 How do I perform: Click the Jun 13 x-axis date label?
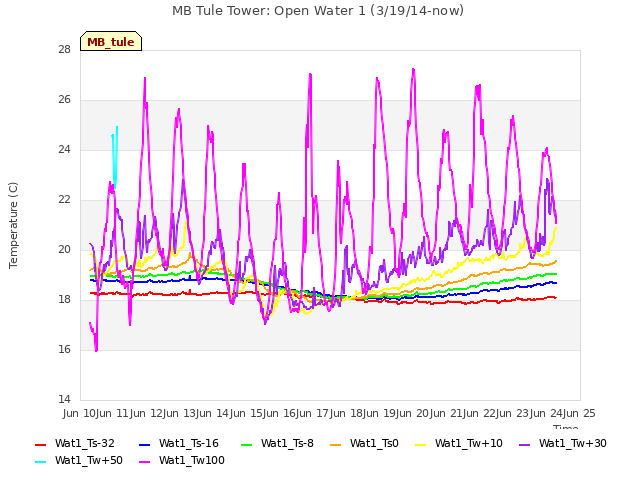coord(180,413)
